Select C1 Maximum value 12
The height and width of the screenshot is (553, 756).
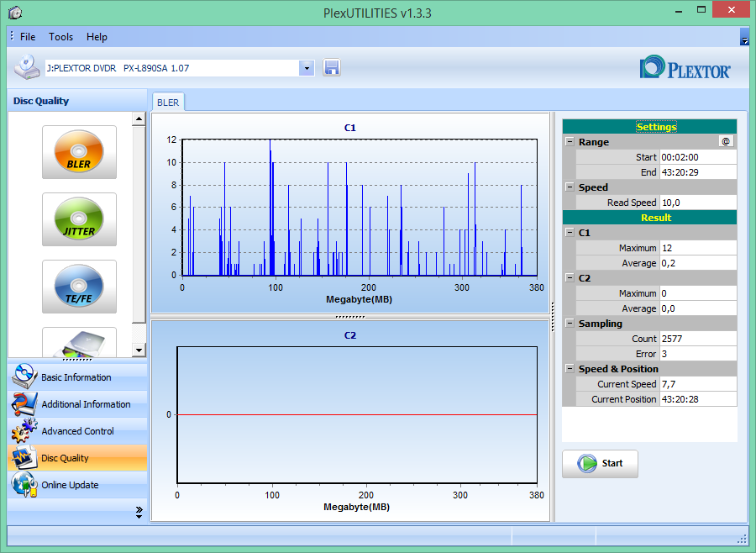click(698, 248)
